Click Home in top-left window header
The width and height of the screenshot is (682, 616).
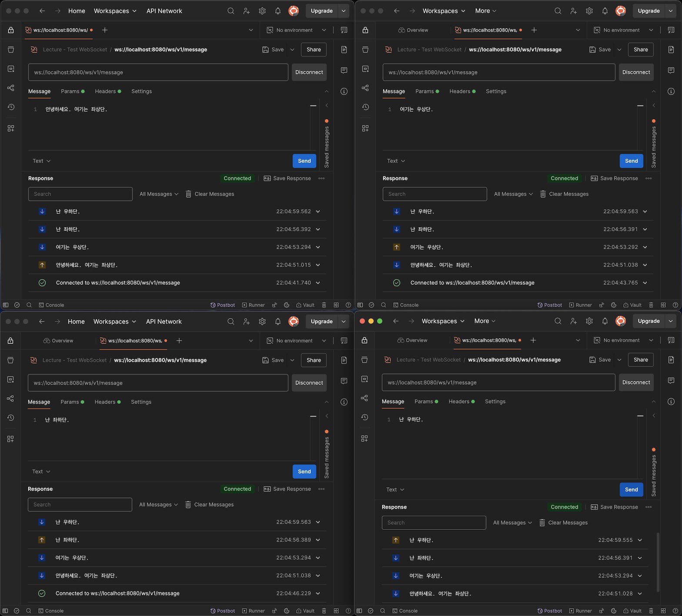[x=77, y=11]
